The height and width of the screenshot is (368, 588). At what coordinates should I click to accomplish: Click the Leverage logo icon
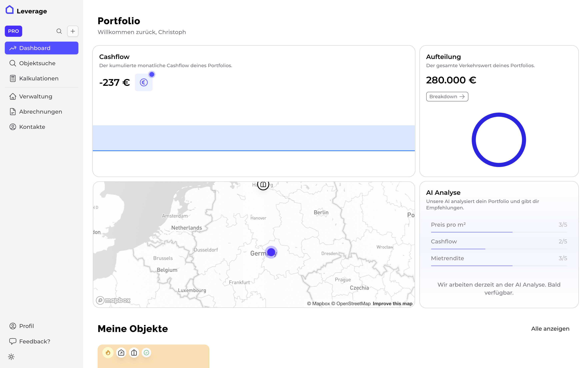click(9, 10)
